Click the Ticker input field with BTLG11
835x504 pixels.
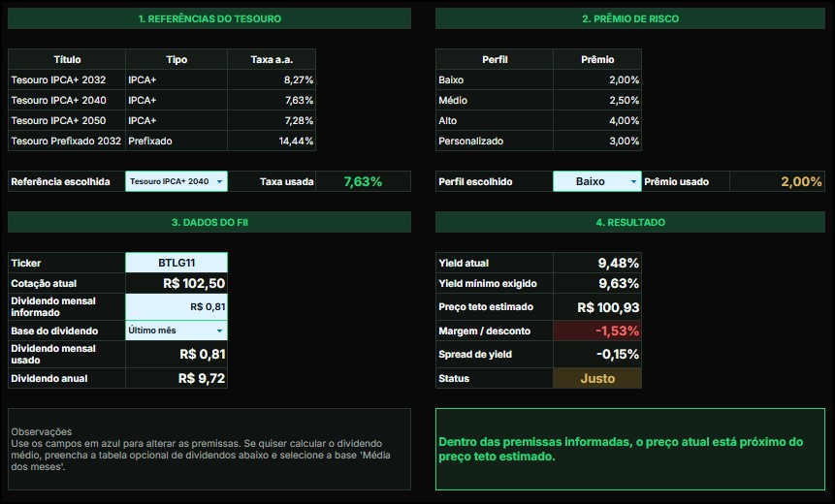177,263
